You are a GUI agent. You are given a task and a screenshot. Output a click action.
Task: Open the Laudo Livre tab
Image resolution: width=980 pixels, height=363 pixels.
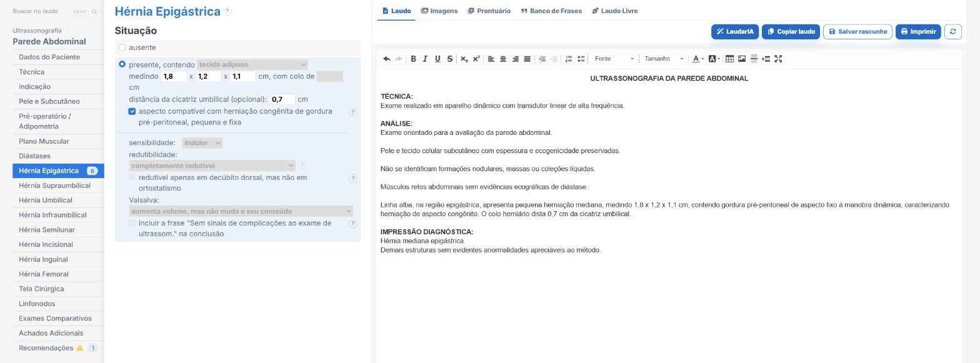(x=615, y=11)
